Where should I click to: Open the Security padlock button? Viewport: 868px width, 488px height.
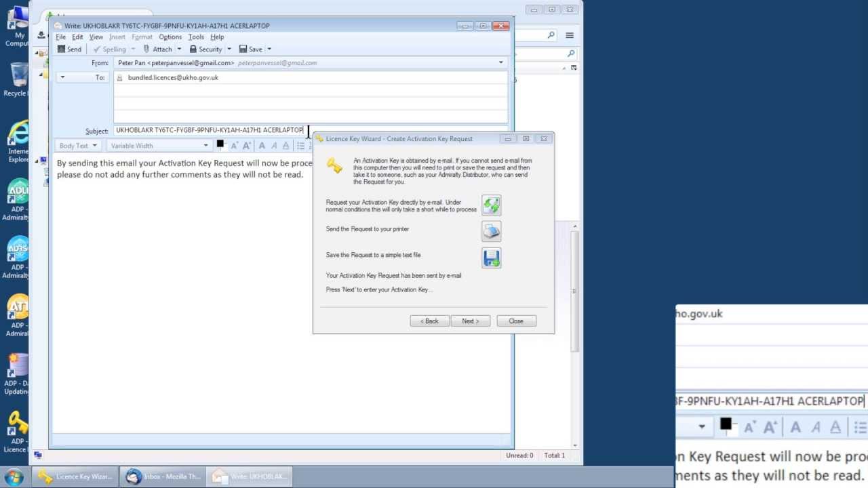point(205,49)
